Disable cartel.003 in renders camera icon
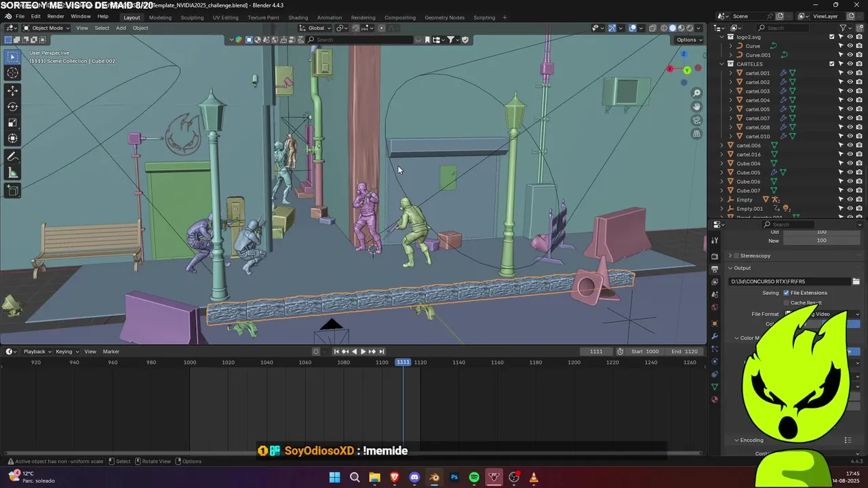This screenshot has height=488, width=868. click(x=859, y=91)
